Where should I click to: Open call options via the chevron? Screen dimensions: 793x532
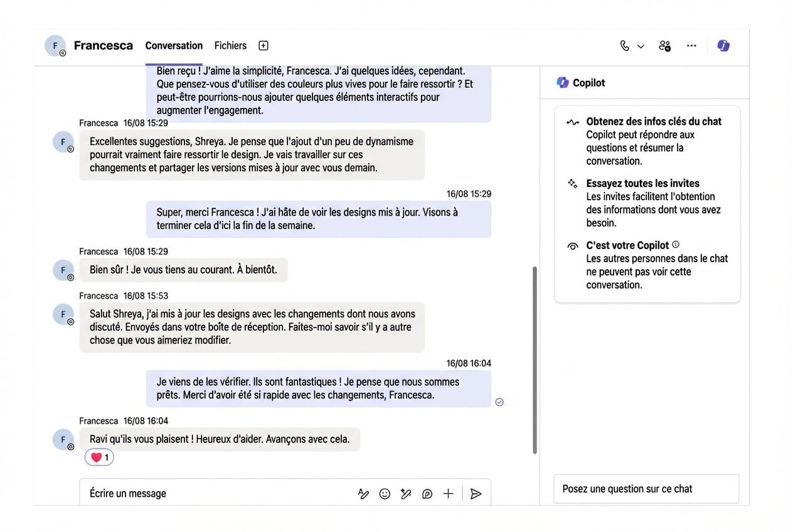point(641,46)
